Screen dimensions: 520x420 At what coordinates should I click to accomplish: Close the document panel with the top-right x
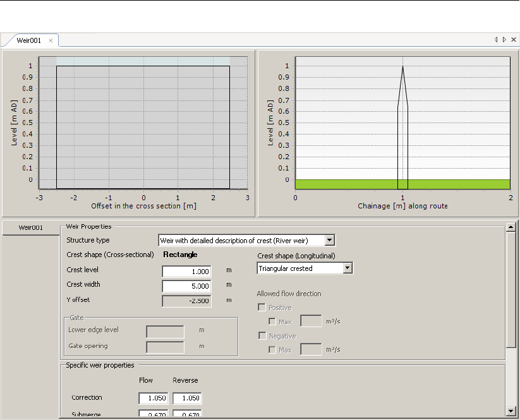coord(513,40)
